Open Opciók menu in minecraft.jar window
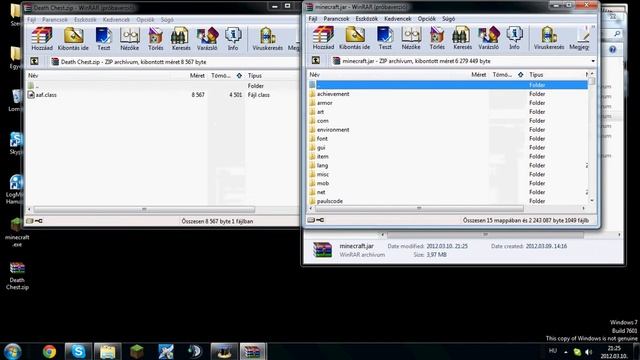The height and width of the screenshot is (360, 640). pyautogui.click(x=427, y=19)
